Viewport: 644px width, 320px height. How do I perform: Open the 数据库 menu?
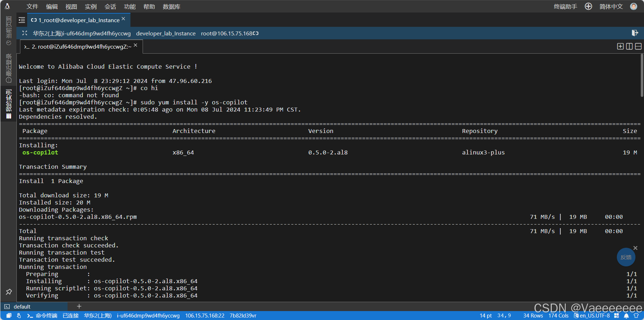(172, 6)
